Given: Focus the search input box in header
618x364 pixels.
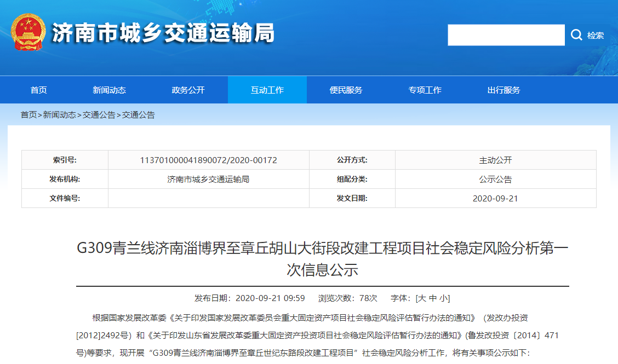Looking at the screenshot, I should click(x=506, y=35).
